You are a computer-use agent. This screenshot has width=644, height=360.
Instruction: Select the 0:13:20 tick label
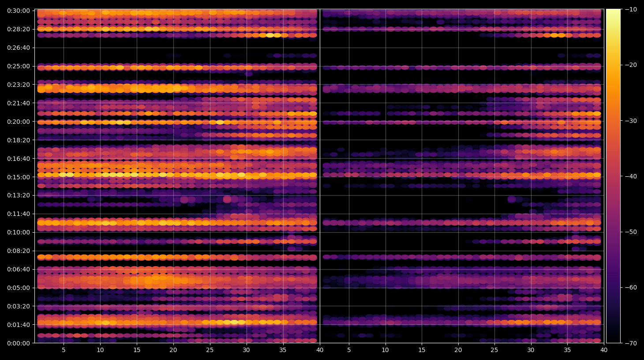click(x=19, y=195)
